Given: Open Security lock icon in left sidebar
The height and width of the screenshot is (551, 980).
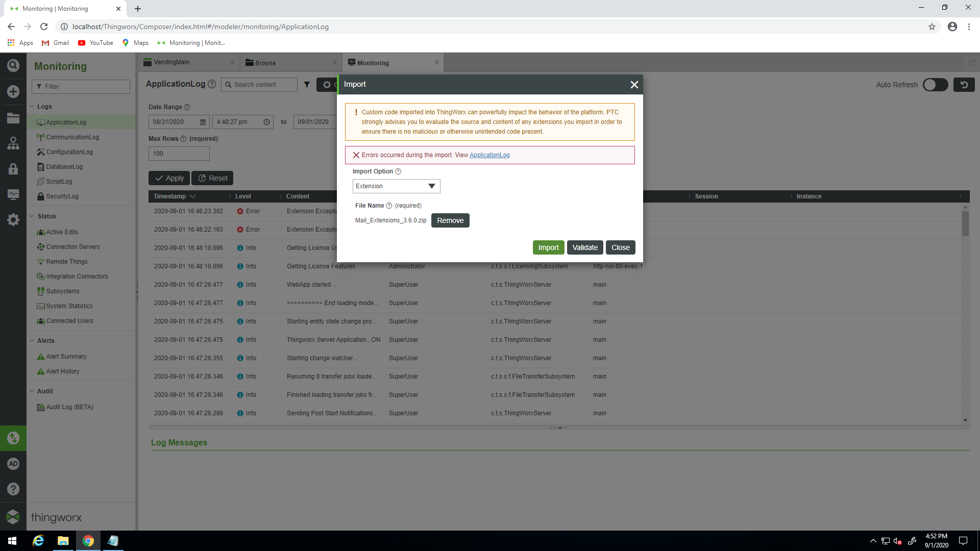Looking at the screenshot, I should (13, 169).
